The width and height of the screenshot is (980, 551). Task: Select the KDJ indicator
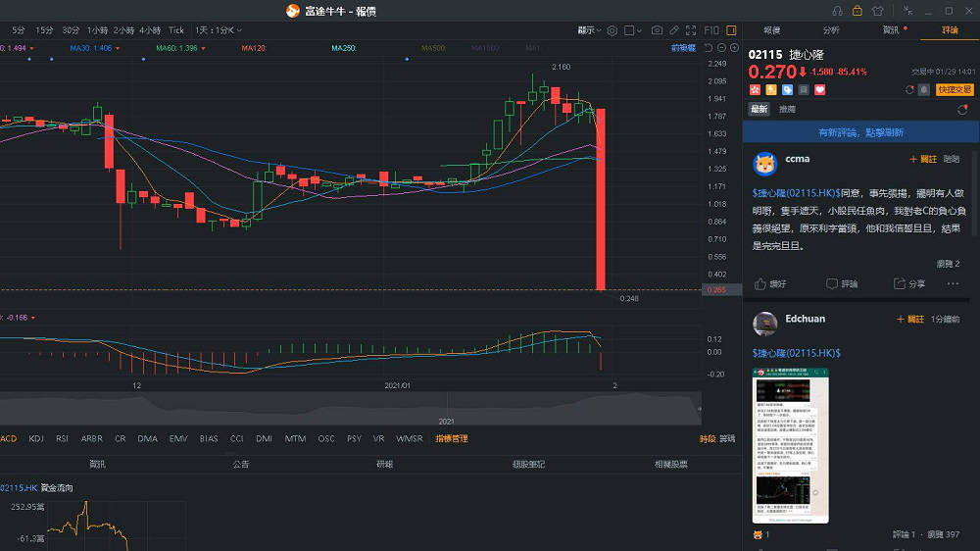(x=36, y=439)
